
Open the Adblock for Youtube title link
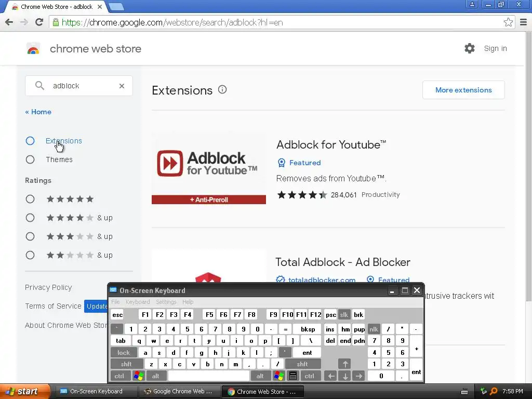pyautogui.click(x=331, y=144)
